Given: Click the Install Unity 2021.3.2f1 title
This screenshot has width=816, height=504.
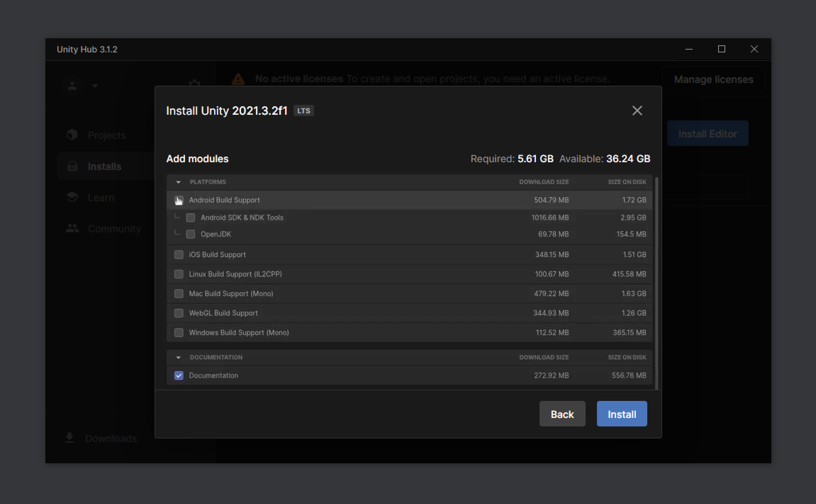Looking at the screenshot, I should (x=227, y=111).
